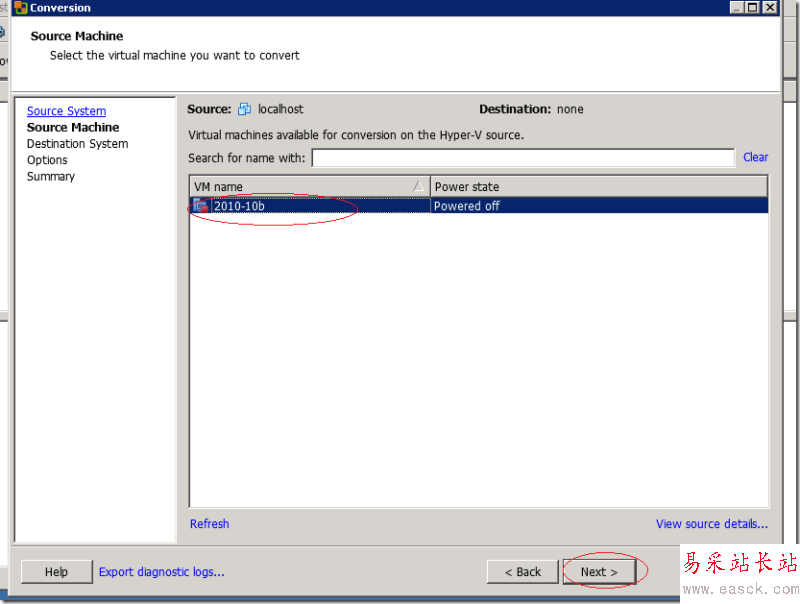This screenshot has height=604, width=800.
Task: Select the Options step
Action: [x=47, y=160]
